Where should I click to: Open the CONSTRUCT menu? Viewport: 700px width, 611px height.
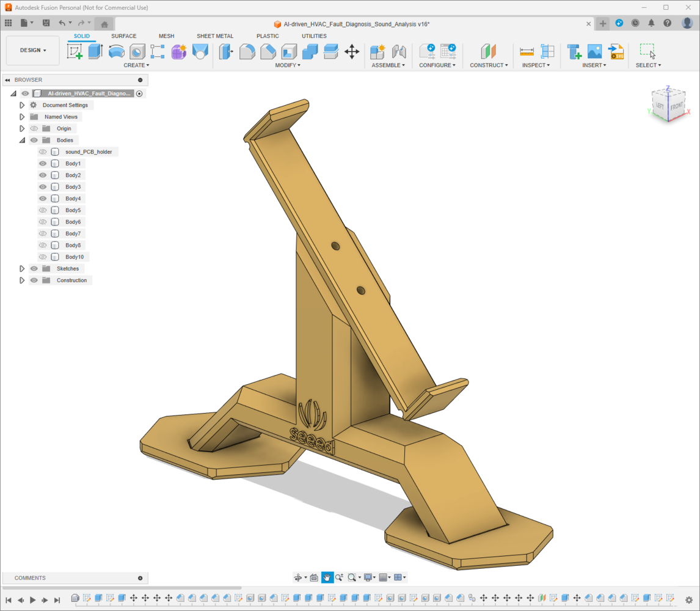tap(488, 65)
